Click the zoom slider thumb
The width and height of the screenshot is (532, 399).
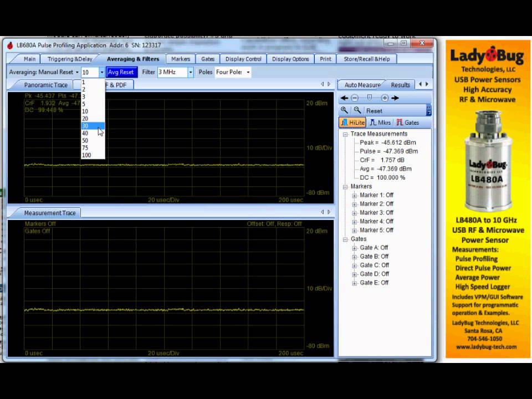tap(370, 98)
